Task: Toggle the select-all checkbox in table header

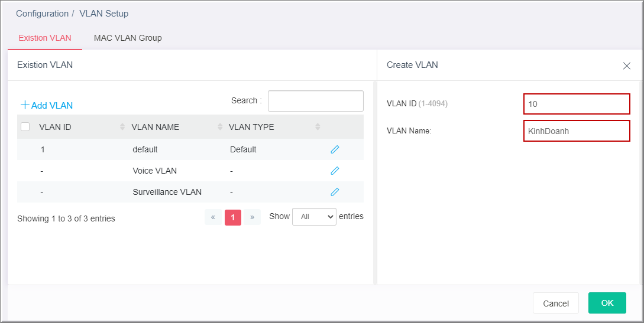Action: (x=25, y=126)
